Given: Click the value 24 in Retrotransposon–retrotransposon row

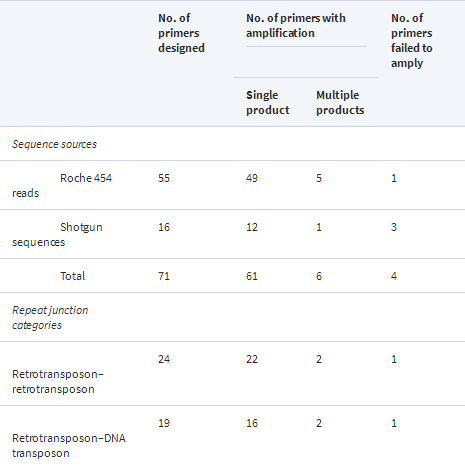Looking at the screenshot, I should point(164,359).
